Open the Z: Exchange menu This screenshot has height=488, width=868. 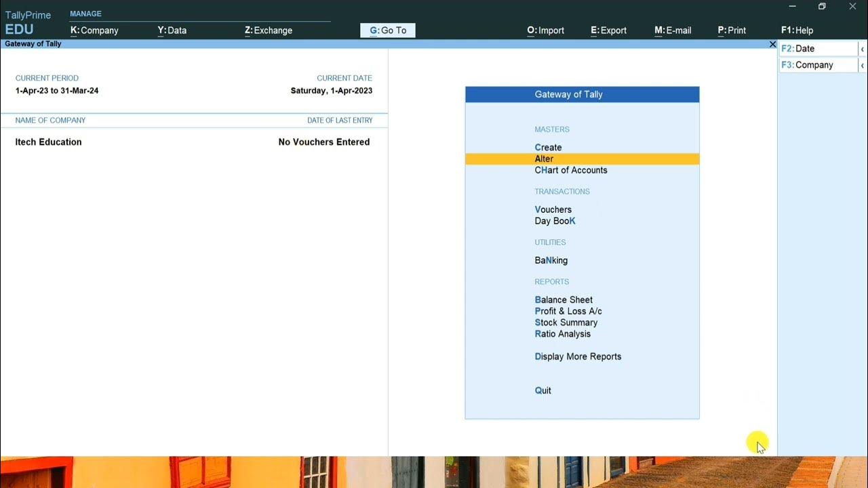pyautogui.click(x=269, y=30)
